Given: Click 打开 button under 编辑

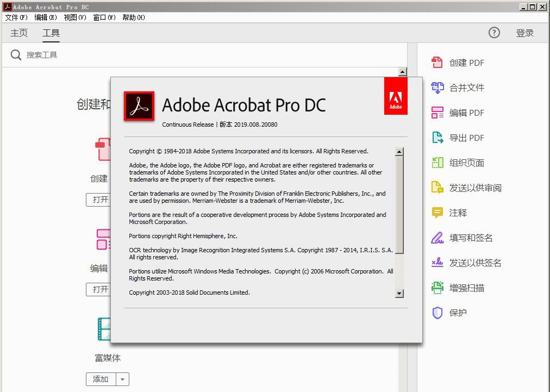Looking at the screenshot, I should [x=98, y=289].
